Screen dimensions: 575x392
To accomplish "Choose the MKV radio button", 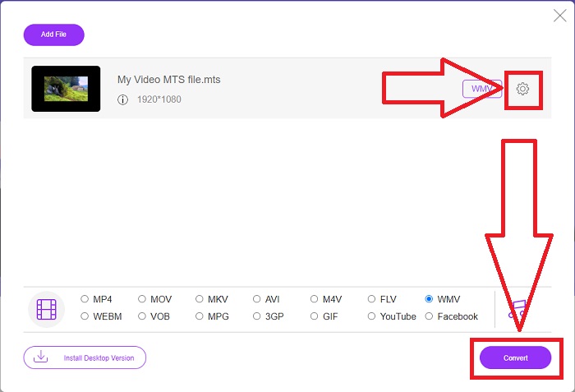I will pyautogui.click(x=200, y=299).
